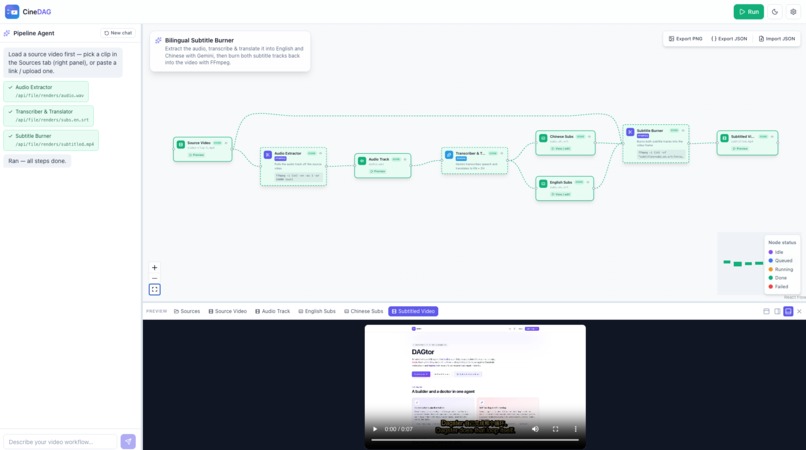
Task: Click the video progress bar
Action: point(475,440)
